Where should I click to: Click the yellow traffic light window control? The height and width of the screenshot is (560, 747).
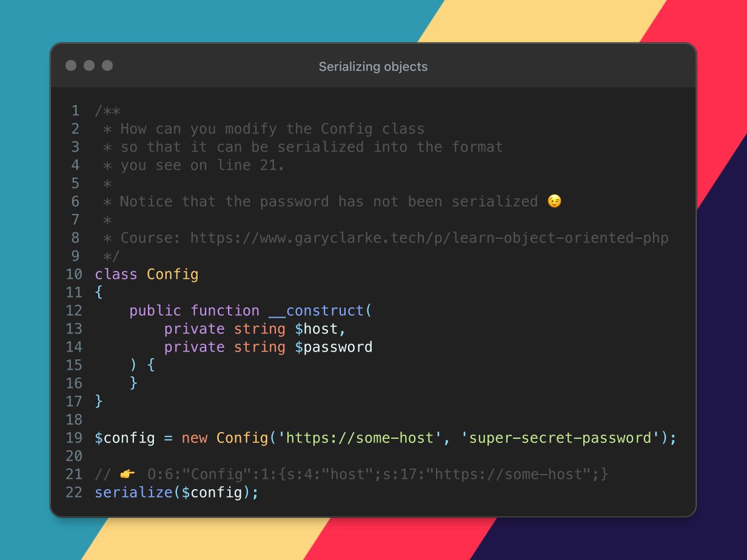(x=89, y=65)
